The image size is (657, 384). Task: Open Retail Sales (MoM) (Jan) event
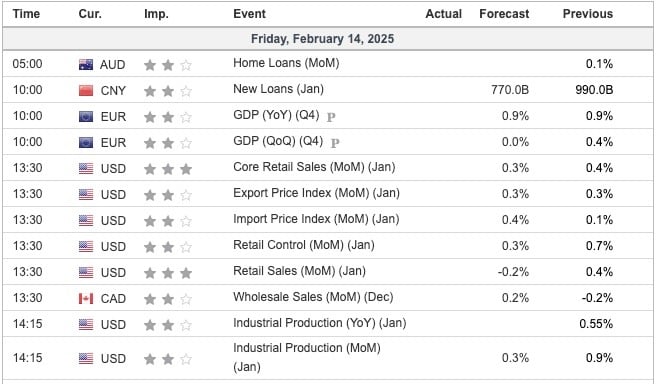tap(299, 271)
